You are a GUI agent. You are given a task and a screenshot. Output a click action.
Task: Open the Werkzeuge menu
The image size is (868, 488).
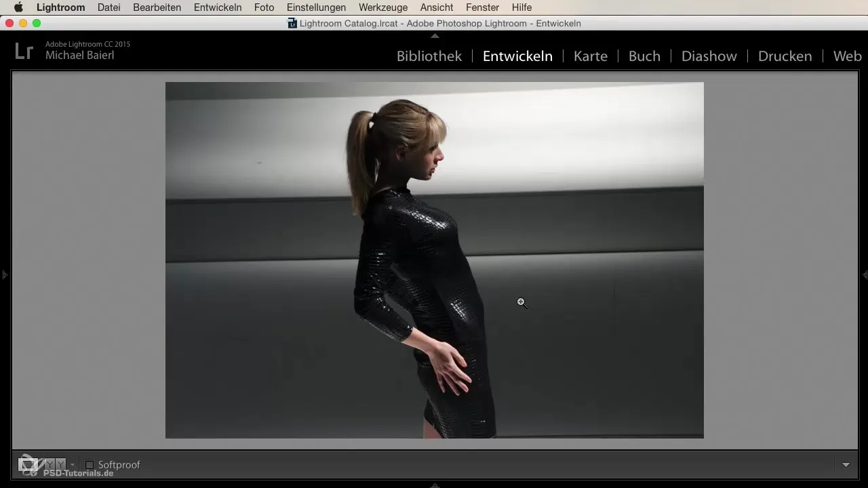click(383, 7)
